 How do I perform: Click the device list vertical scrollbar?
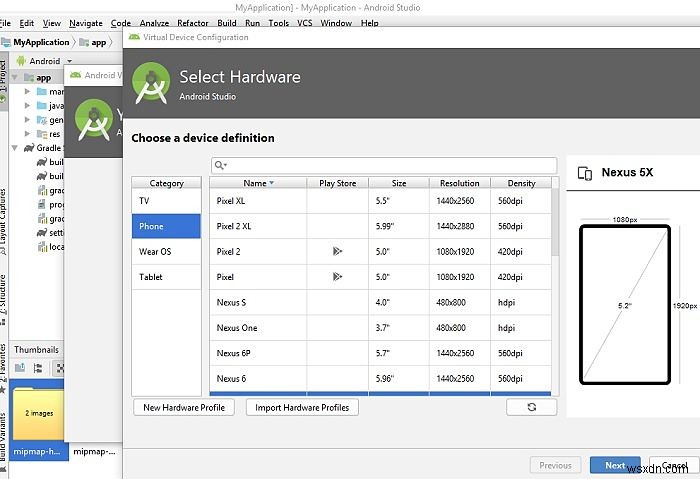(555, 222)
